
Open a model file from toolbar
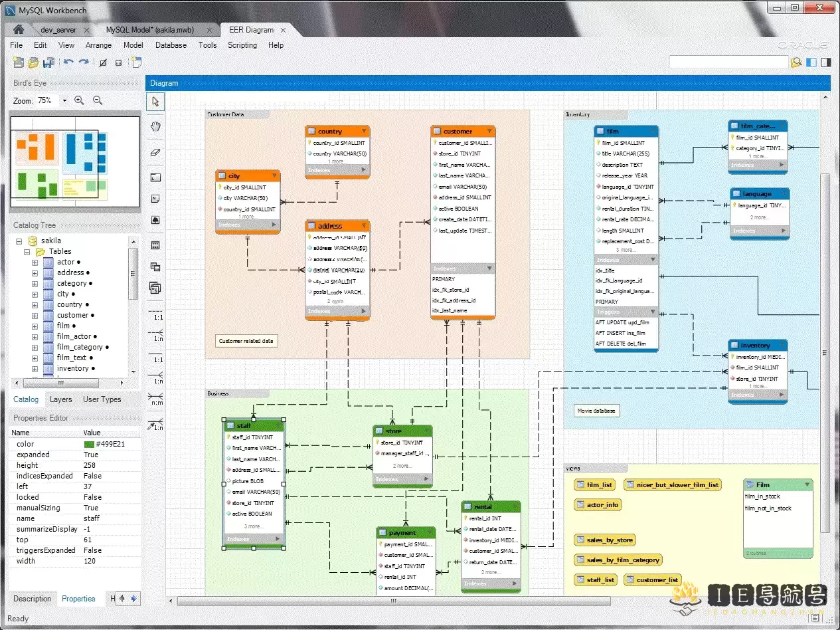click(33, 62)
